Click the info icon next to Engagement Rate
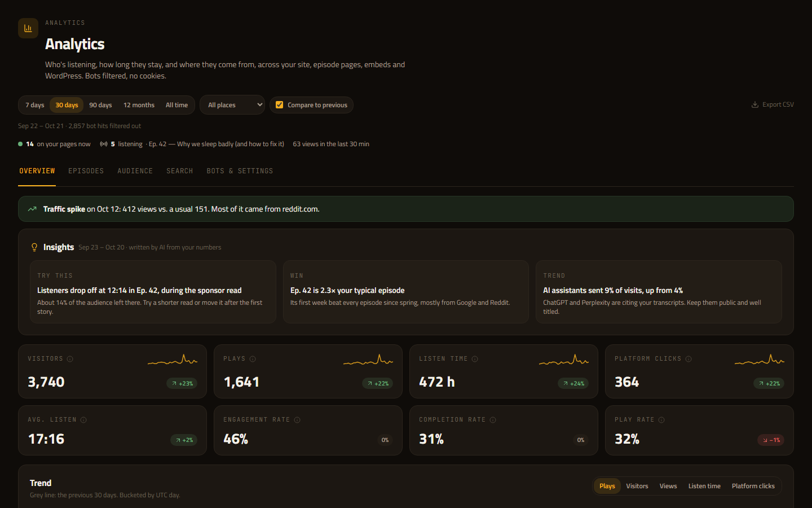 point(297,420)
